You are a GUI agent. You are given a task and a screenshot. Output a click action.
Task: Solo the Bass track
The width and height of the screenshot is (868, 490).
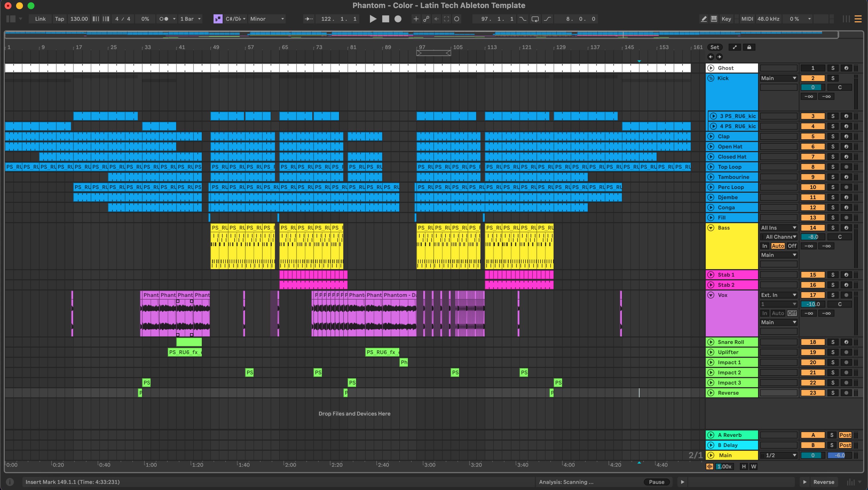point(833,228)
